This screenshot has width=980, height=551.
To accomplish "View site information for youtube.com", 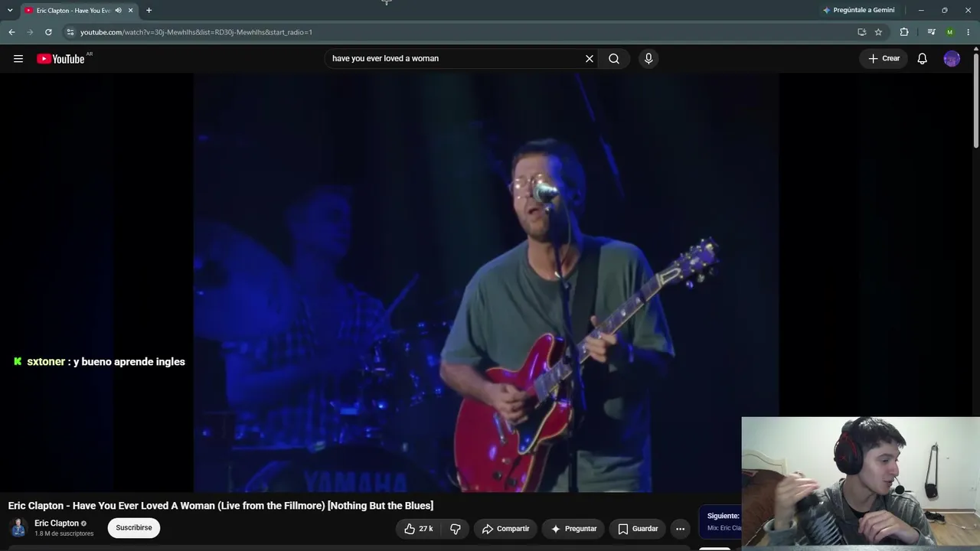I will (x=70, y=32).
